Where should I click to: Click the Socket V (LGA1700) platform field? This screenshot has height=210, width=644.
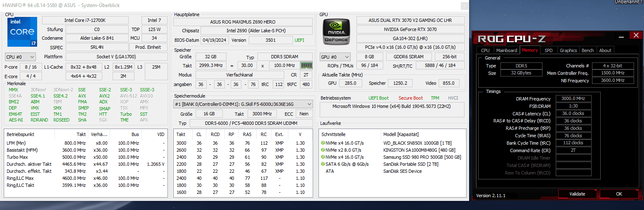(116, 57)
